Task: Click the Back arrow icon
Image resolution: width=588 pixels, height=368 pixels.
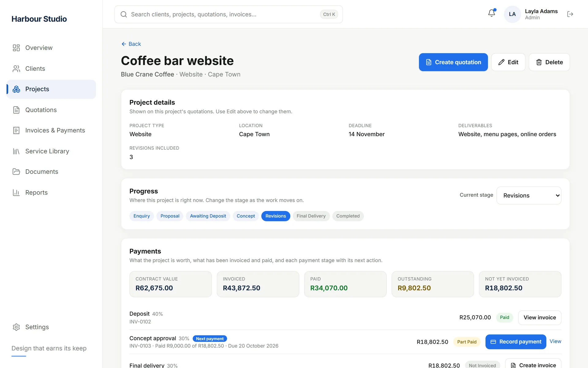Action: click(x=124, y=44)
